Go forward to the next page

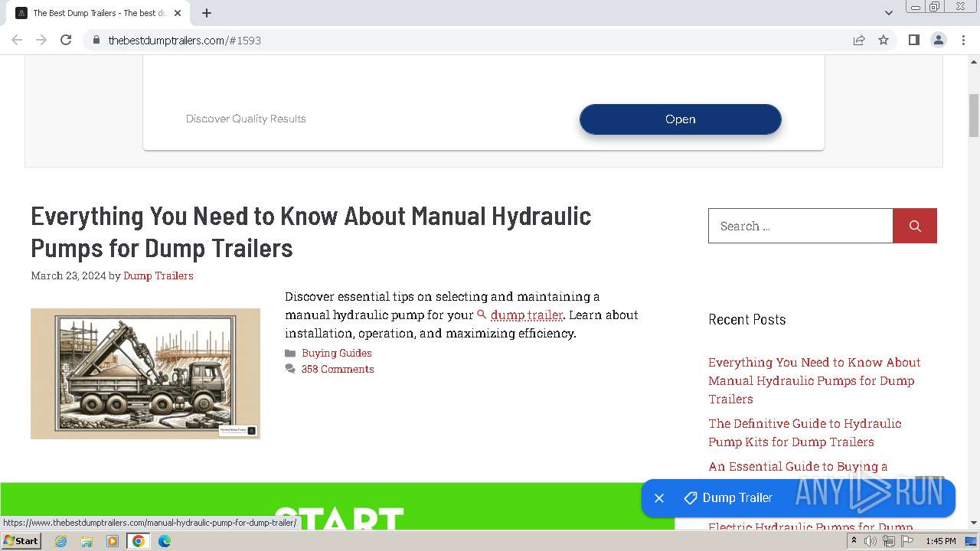41,40
